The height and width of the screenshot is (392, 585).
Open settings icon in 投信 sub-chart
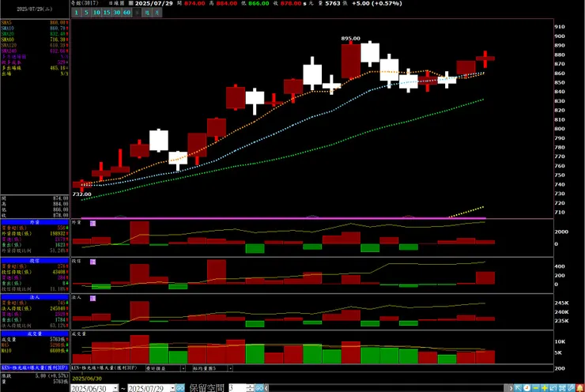pos(93,262)
